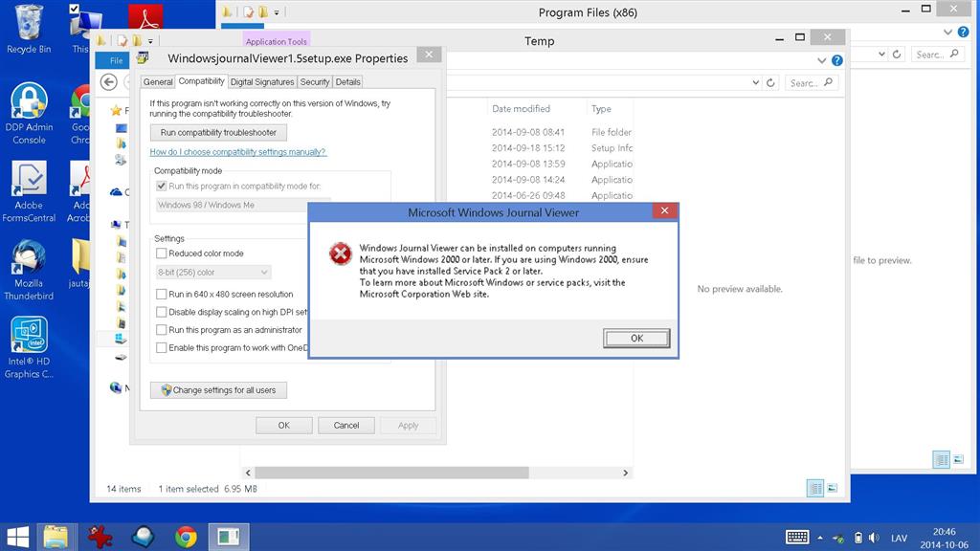Open Quick Access dropdown in Program Files window
This screenshot has height=551, width=980.
coord(277,12)
